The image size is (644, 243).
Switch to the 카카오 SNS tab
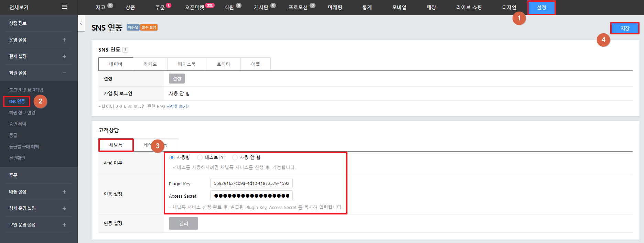[150, 64]
